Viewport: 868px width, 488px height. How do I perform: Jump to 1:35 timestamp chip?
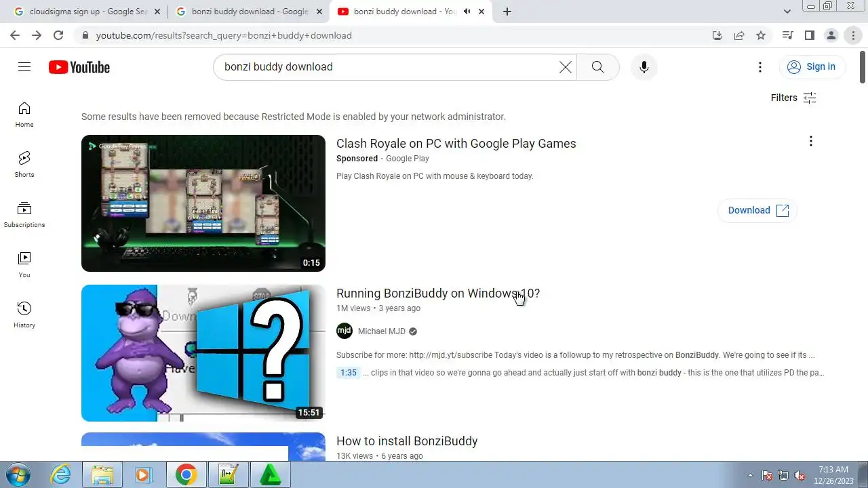pos(349,373)
